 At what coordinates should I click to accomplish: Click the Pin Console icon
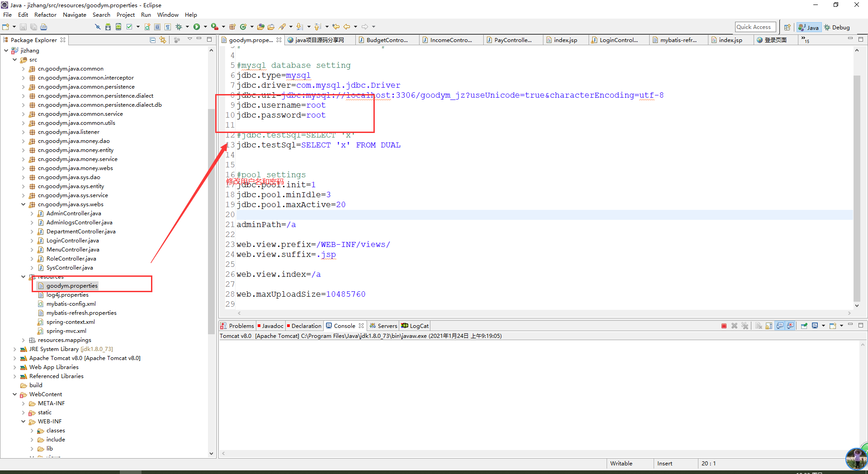point(804,326)
